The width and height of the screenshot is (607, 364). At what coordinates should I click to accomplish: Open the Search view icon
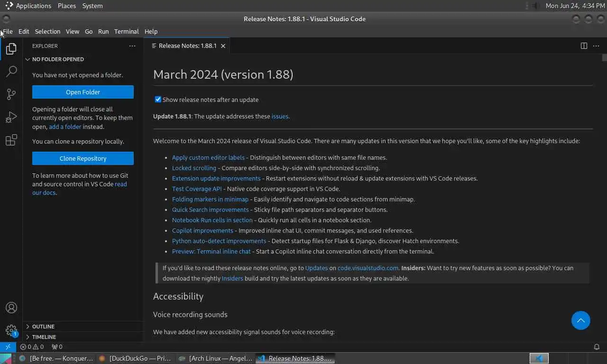11,72
